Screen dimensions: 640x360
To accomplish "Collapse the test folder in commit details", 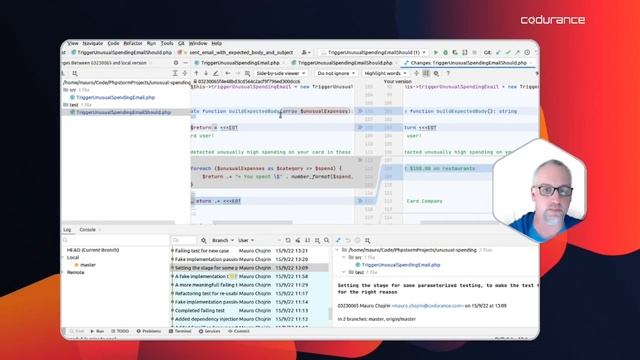I will tap(344, 272).
